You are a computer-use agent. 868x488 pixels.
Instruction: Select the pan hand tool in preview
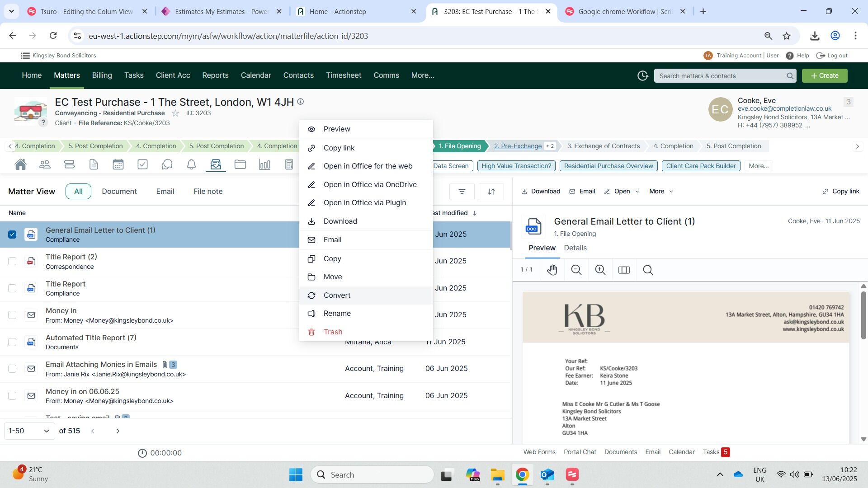[552, 270]
